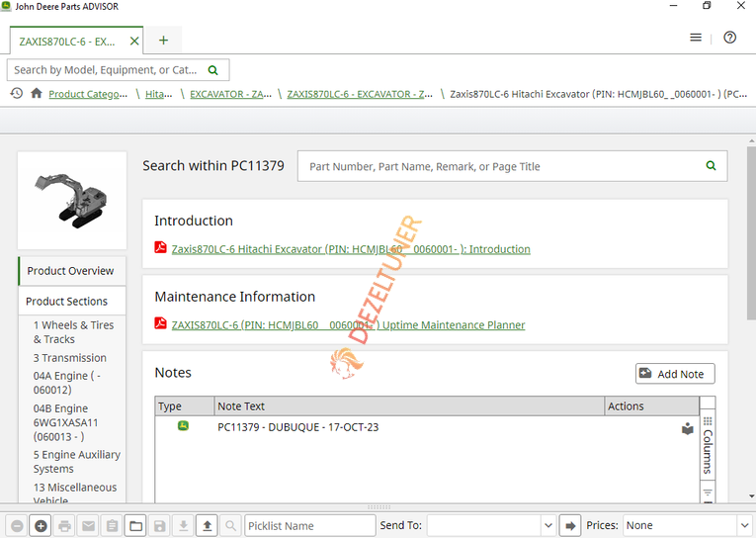The height and width of the screenshot is (538, 756).
Task: Click the send arrow button beside Send To
Action: [x=570, y=525]
